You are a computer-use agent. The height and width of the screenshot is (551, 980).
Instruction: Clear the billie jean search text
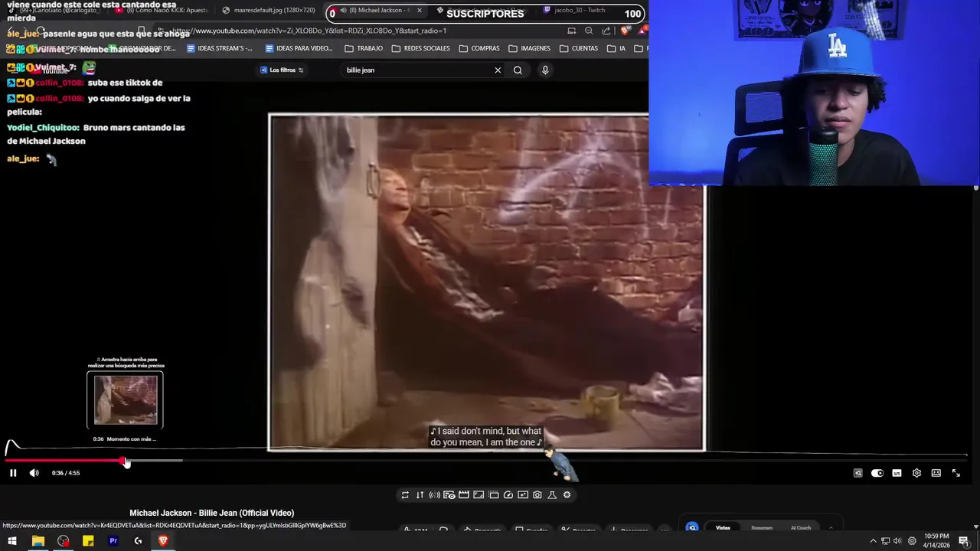point(498,70)
